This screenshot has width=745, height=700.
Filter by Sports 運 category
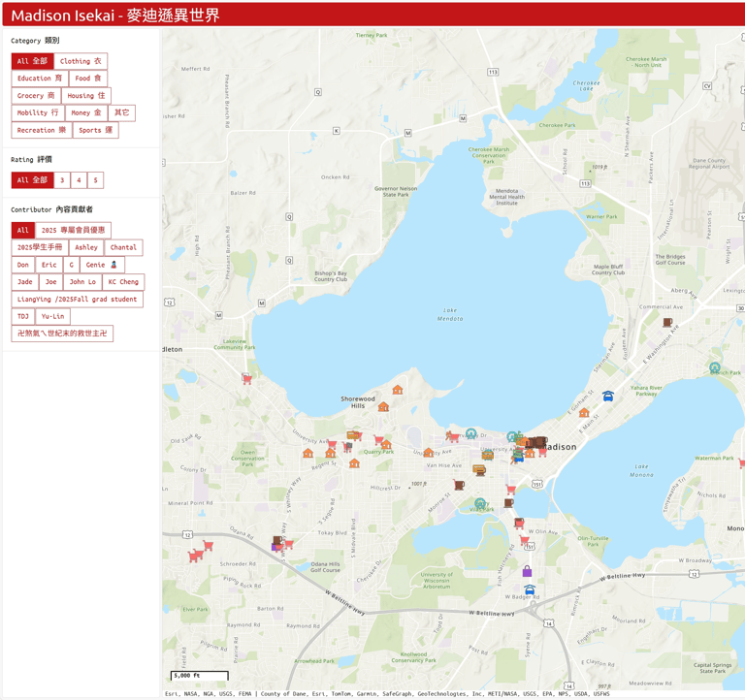[x=95, y=130]
